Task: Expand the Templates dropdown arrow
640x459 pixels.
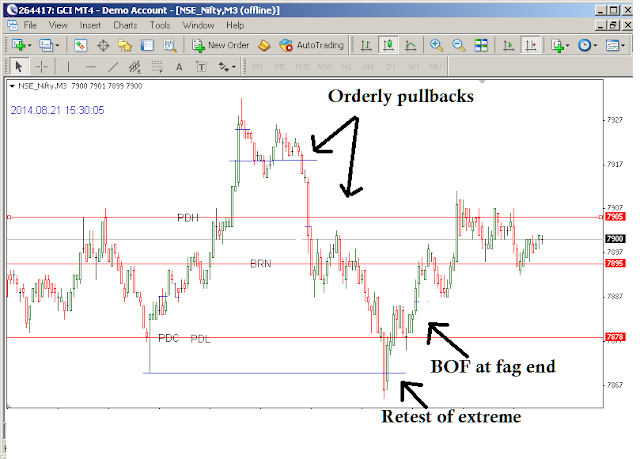Action: [x=623, y=45]
